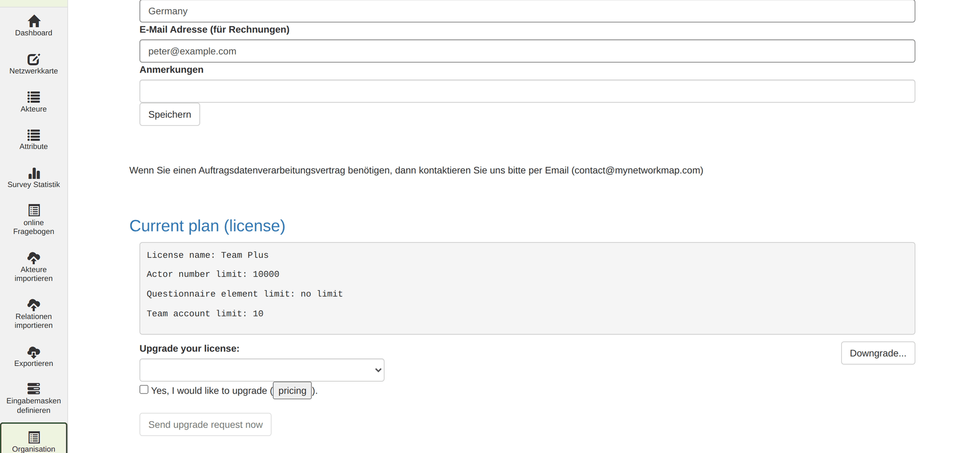Click the Akteure importieren upload icon
This screenshot has height=453, width=980.
(34, 258)
